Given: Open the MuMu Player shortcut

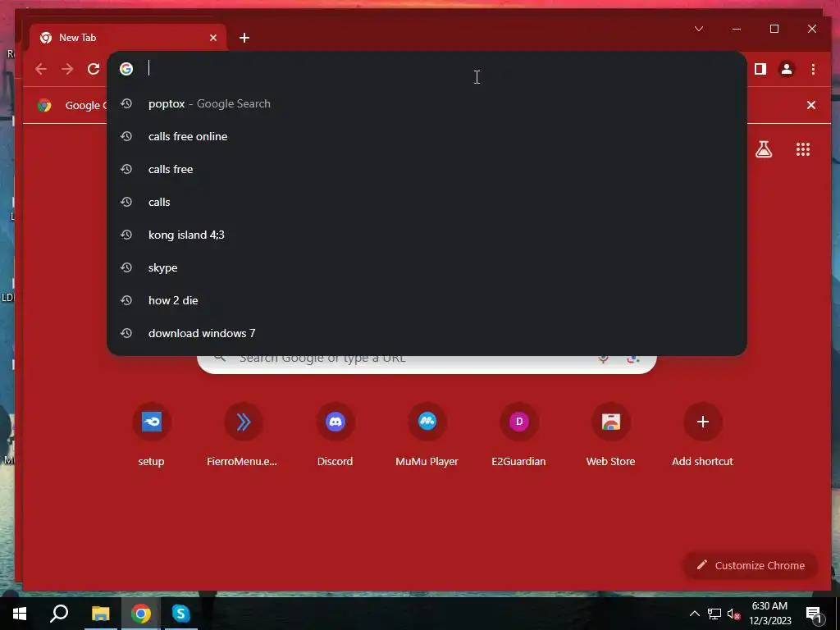Looking at the screenshot, I should click(x=427, y=435).
